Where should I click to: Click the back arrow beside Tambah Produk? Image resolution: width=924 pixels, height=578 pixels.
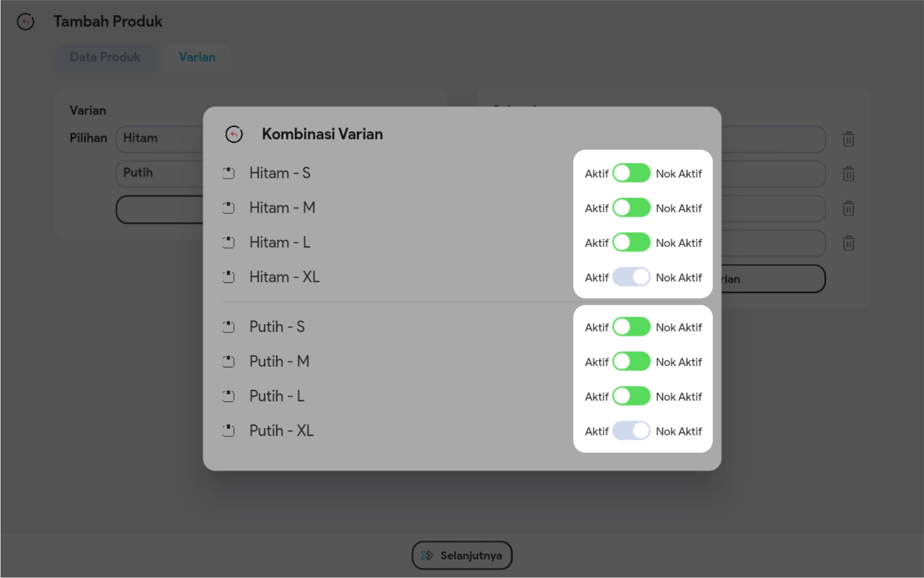tap(25, 22)
